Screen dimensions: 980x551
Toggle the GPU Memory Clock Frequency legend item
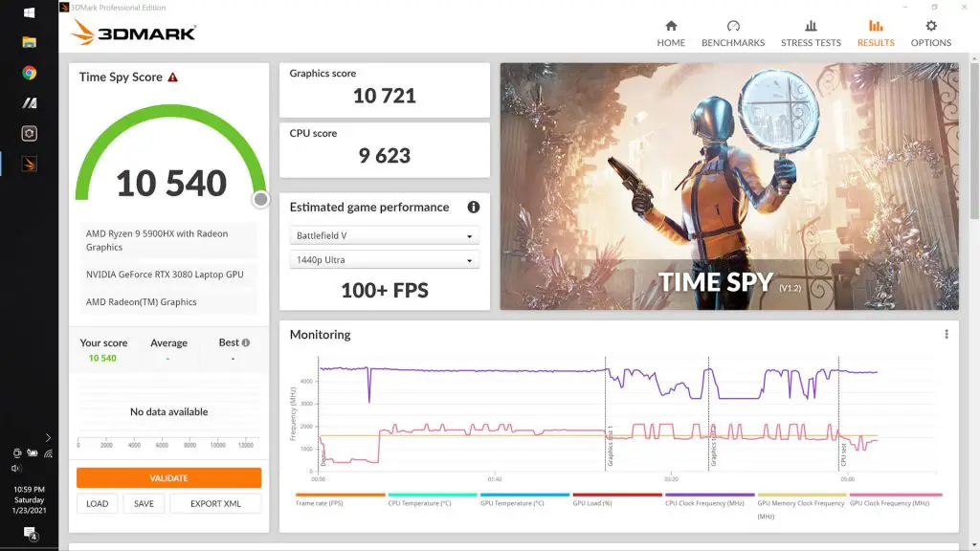801,509
